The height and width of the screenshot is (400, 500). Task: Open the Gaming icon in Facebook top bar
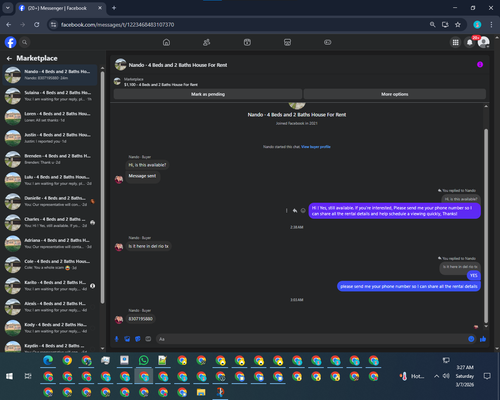[x=328, y=42]
